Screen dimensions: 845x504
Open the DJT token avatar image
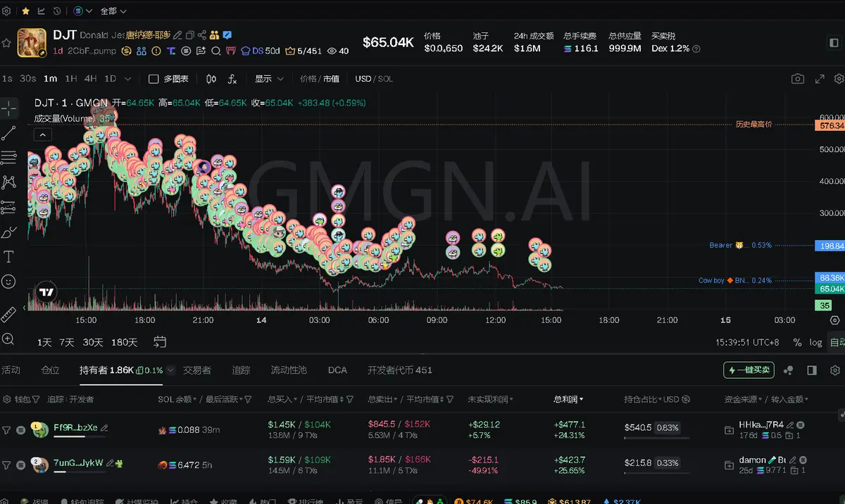[x=32, y=42]
